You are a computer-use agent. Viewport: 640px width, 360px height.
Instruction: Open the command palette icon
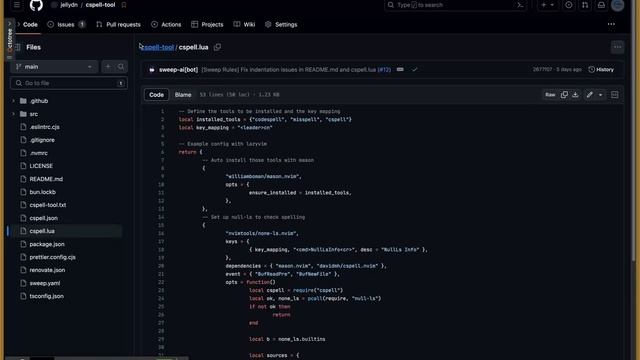(520, 5)
